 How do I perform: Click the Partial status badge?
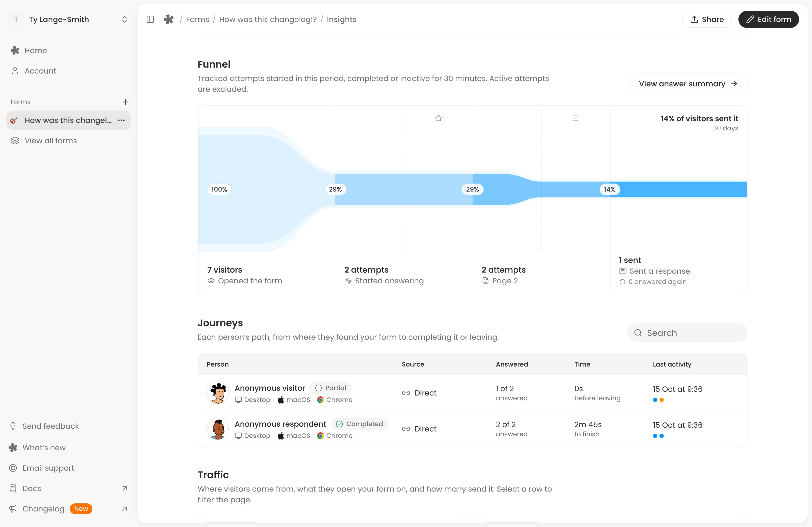click(x=330, y=388)
